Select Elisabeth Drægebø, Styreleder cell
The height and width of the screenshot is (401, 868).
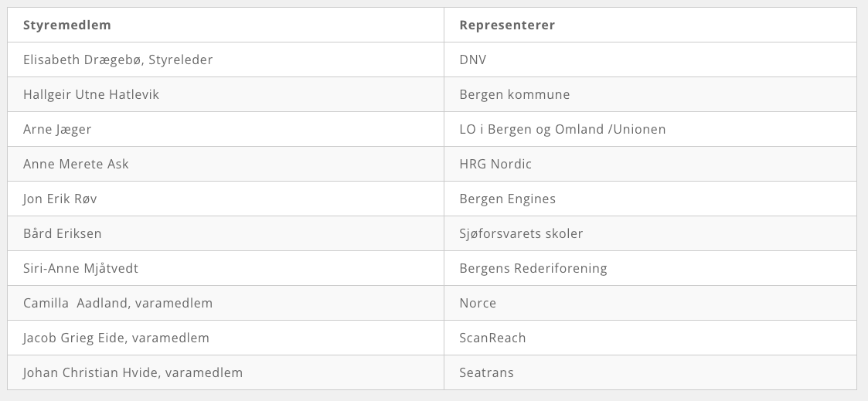225,59
